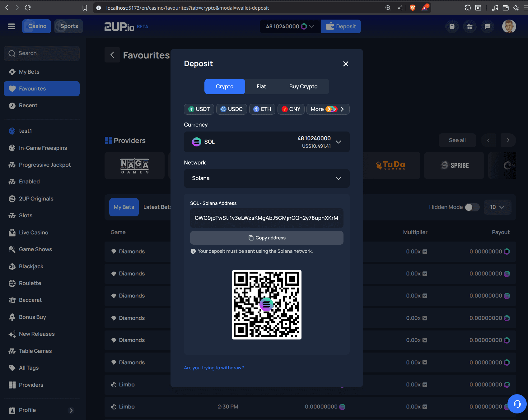Bookmark this page using the bookmark icon
This screenshot has height=420, width=528.
point(85,8)
